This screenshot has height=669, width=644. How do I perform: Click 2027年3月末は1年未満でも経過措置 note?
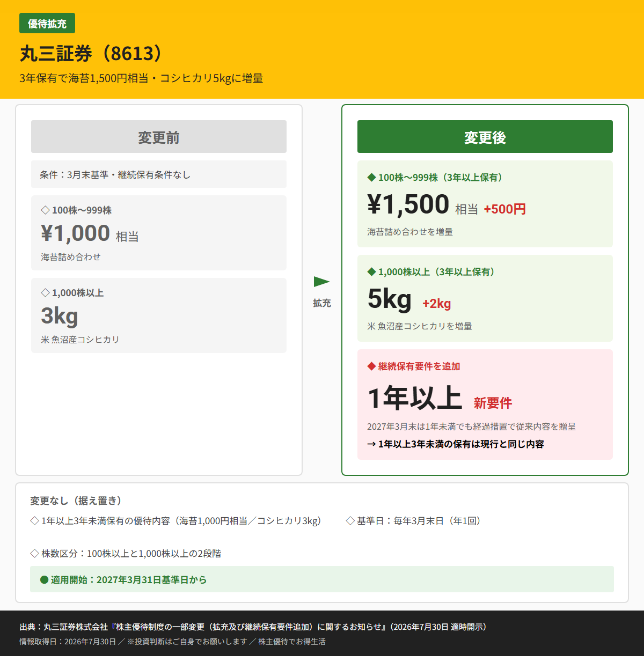(471, 427)
